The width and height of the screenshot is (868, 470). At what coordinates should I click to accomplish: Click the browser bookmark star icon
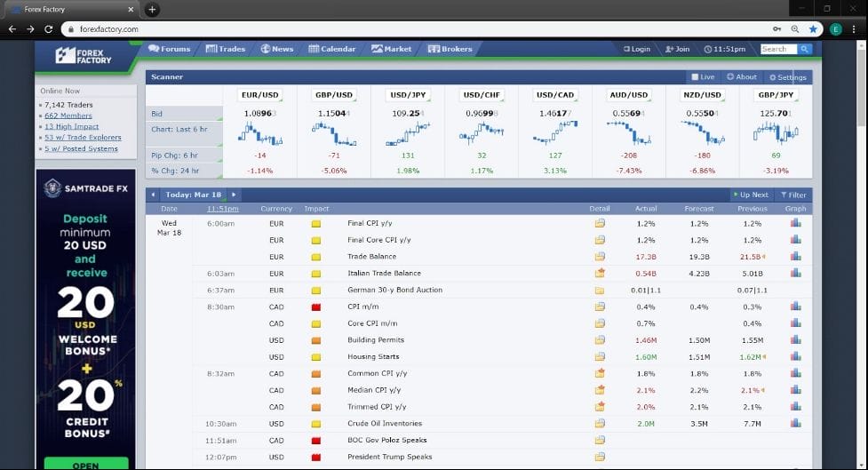click(814, 29)
